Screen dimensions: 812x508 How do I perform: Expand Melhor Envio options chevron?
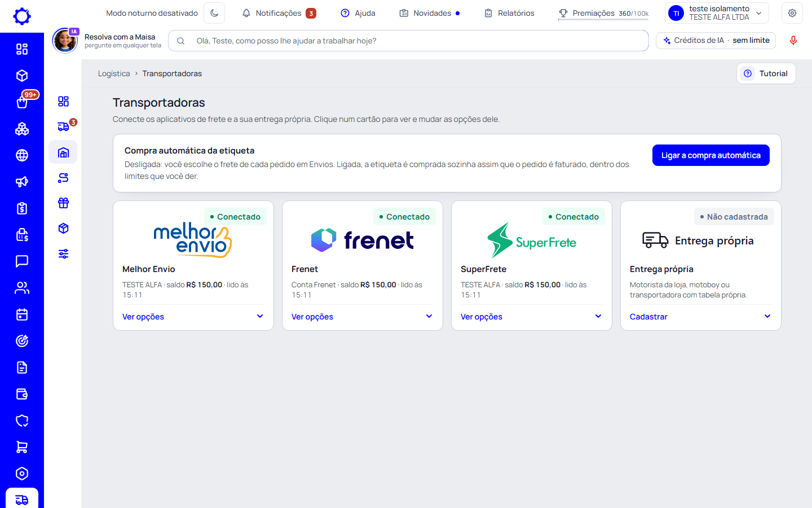pyautogui.click(x=260, y=316)
